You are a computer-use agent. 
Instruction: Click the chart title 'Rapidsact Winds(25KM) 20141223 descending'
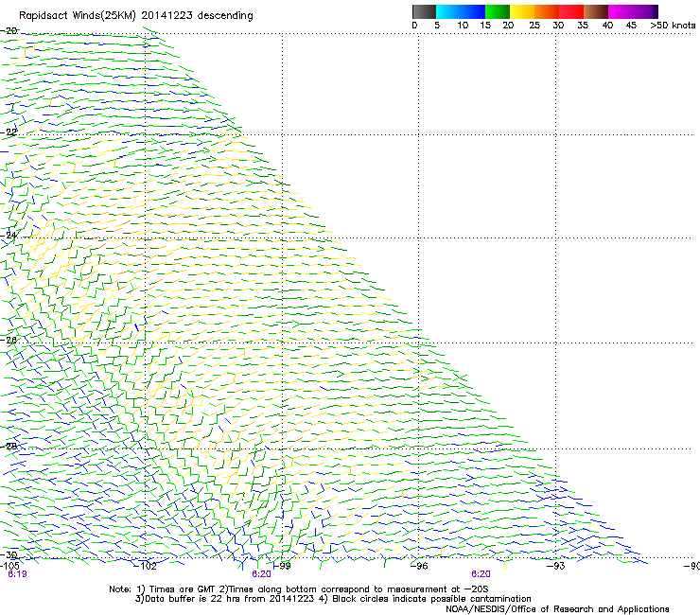(x=135, y=16)
